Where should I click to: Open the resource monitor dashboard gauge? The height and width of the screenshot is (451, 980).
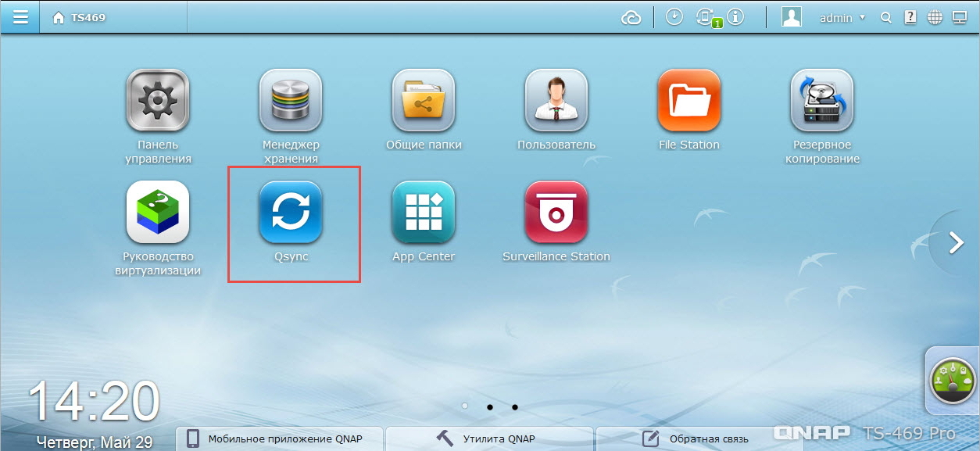(952, 381)
